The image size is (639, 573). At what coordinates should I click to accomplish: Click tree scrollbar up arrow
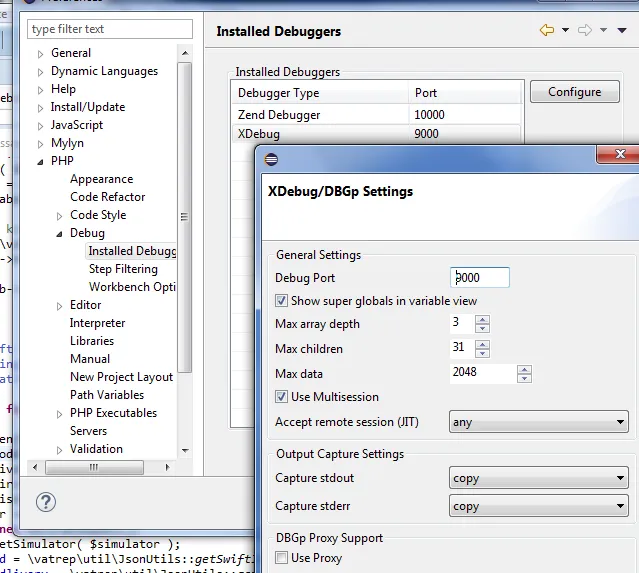pos(185,53)
